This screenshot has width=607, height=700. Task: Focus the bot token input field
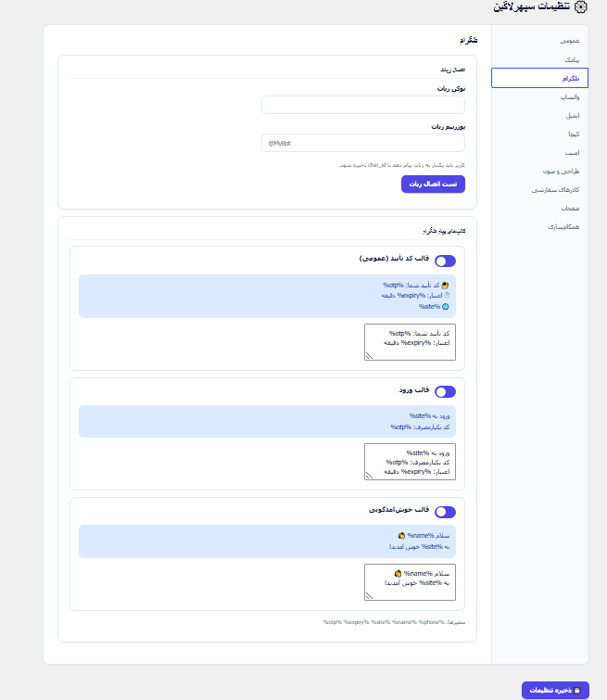363,105
